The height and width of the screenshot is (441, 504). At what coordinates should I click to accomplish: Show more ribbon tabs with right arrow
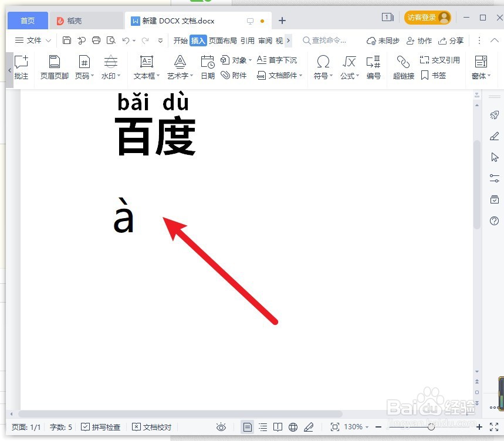pos(288,40)
